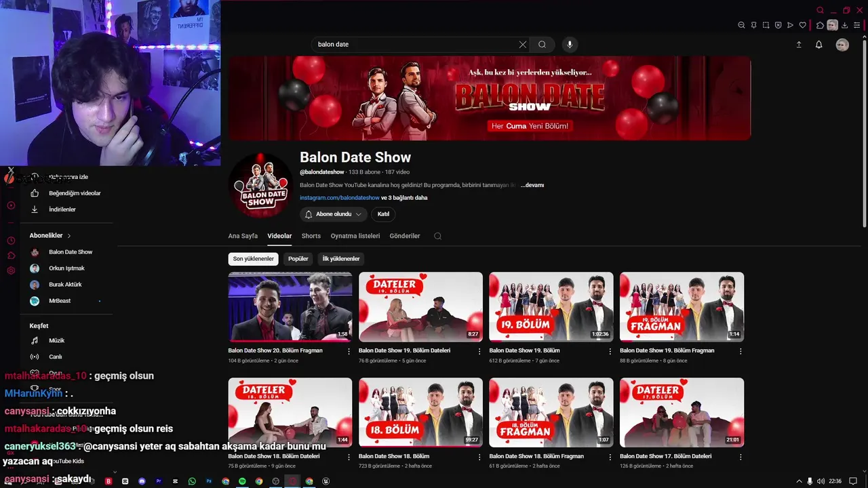Image resolution: width=868 pixels, height=488 pixels.
Task: Play the 1:02:36 long 19. Bölüm thumbnail
Action: [551, 307]
